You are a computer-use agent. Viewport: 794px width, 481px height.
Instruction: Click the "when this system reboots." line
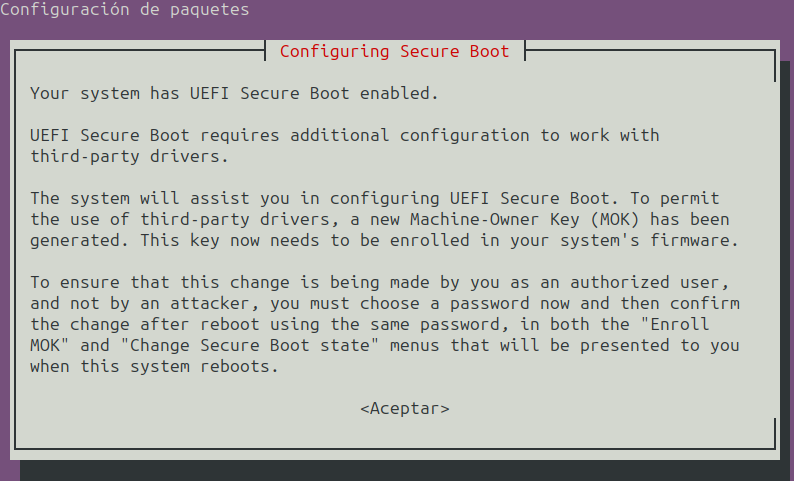pos(154,366)
